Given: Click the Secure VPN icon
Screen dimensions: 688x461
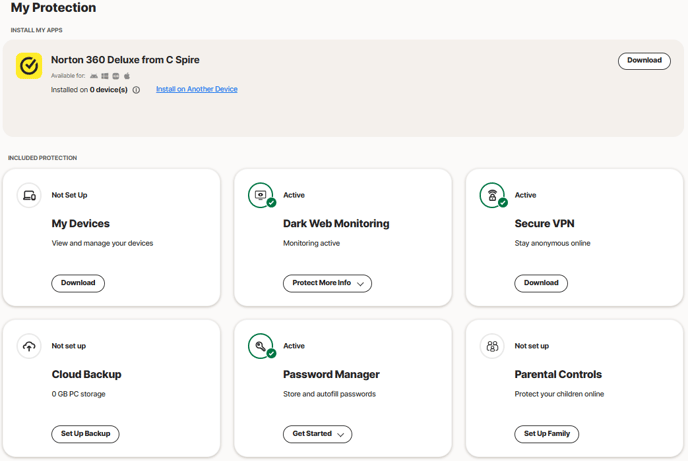Looking at the screenshot, I should tap(492, 196).
